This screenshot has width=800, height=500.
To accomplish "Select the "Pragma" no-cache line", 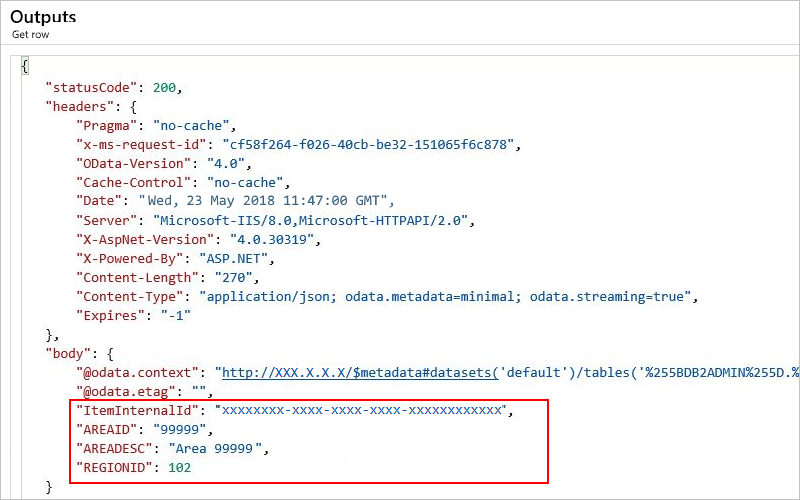I will (156, 126).
